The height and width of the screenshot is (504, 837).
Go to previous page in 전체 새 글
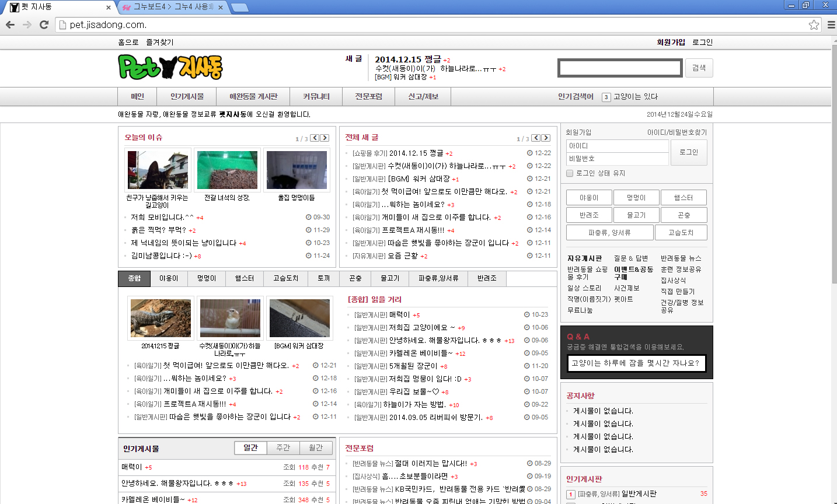point(535,138)
